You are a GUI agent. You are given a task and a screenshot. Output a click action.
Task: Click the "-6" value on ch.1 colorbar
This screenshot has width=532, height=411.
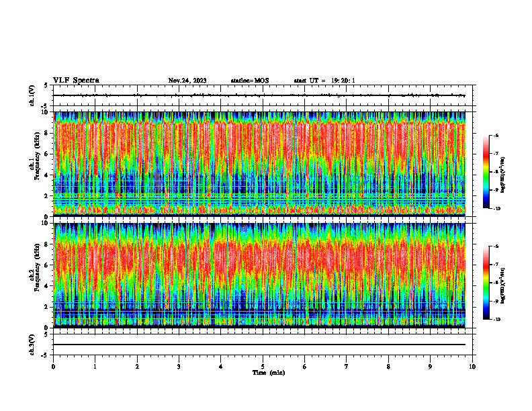click(x=496, y=135)
